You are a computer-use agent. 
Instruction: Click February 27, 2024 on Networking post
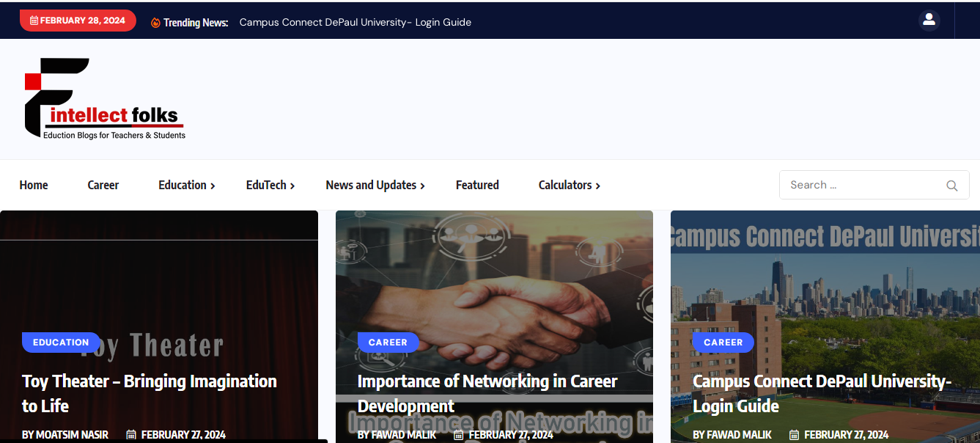click(x=511, y=435)
